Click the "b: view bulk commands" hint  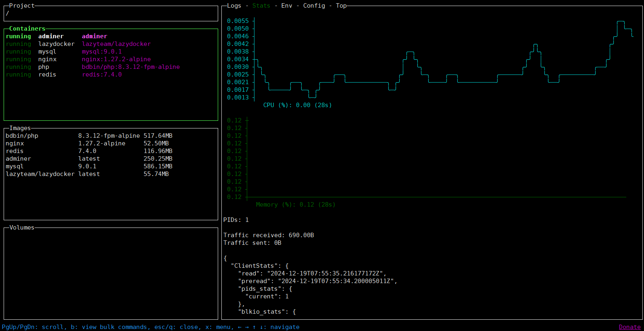point(109,327)
